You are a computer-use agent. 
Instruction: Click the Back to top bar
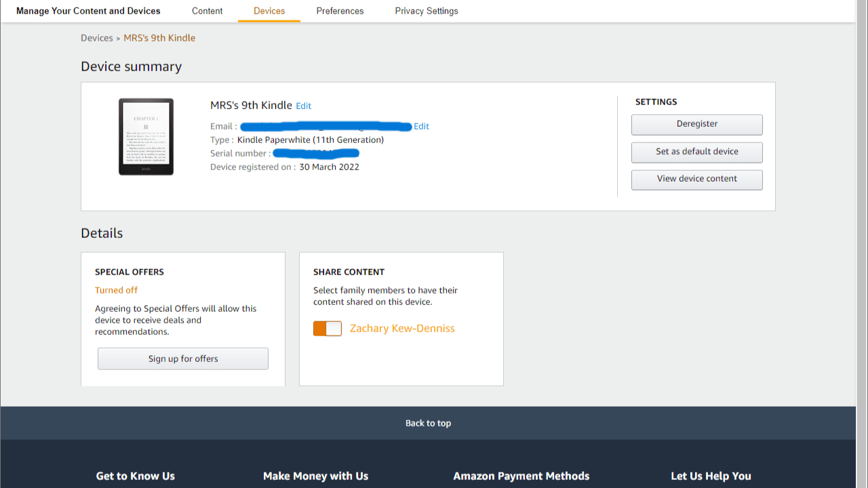click(428, 424)
